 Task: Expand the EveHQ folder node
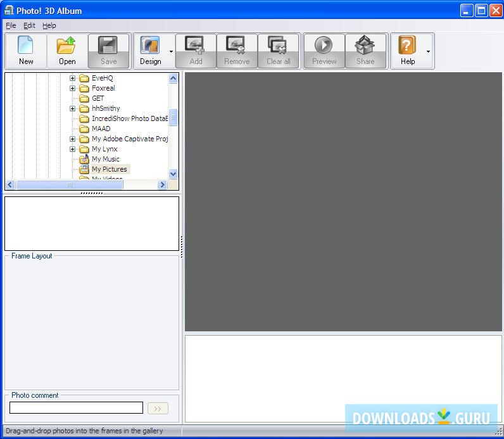click(x=72, y=78)
